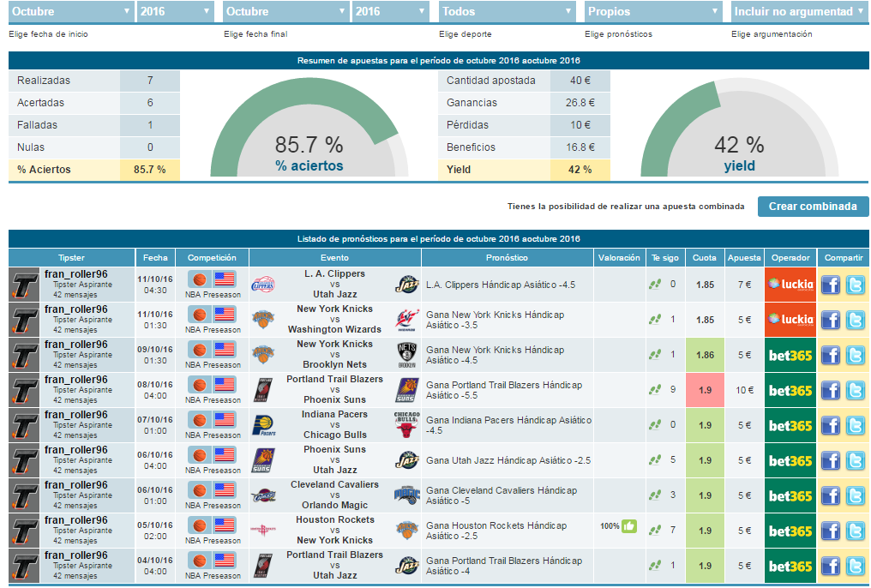Open fran_roller96 profile on 08/10/16 row

(x=76, y=380)
